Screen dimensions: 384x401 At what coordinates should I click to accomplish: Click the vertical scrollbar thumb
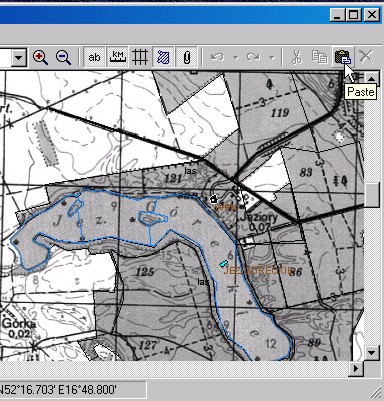point(371,195)
